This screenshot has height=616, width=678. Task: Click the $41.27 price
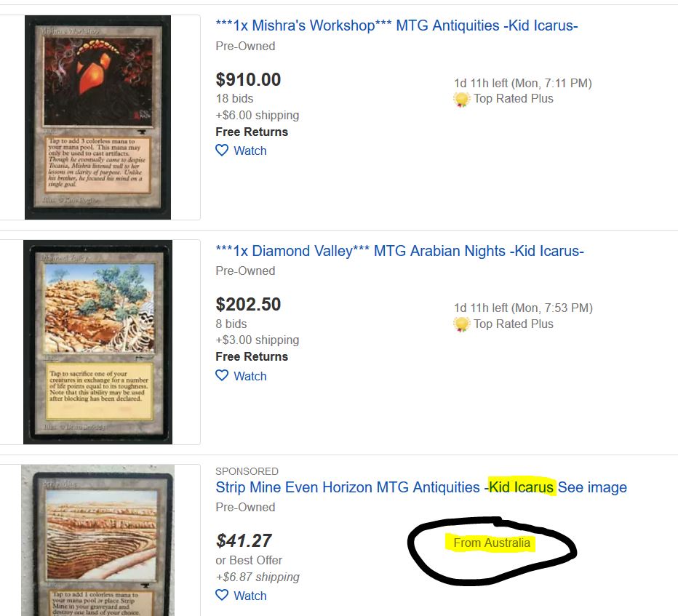click(244, 541)
